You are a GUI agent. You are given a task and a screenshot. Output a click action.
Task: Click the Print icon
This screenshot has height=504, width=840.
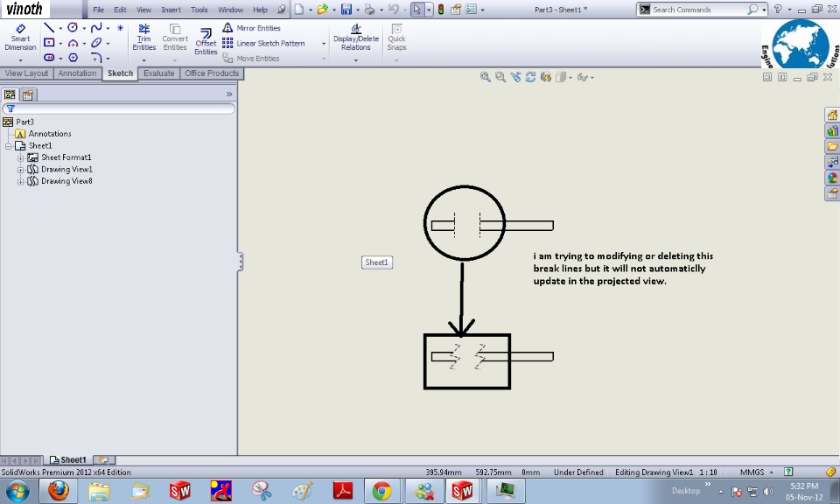pyautogui.click(x=369, y=9)
